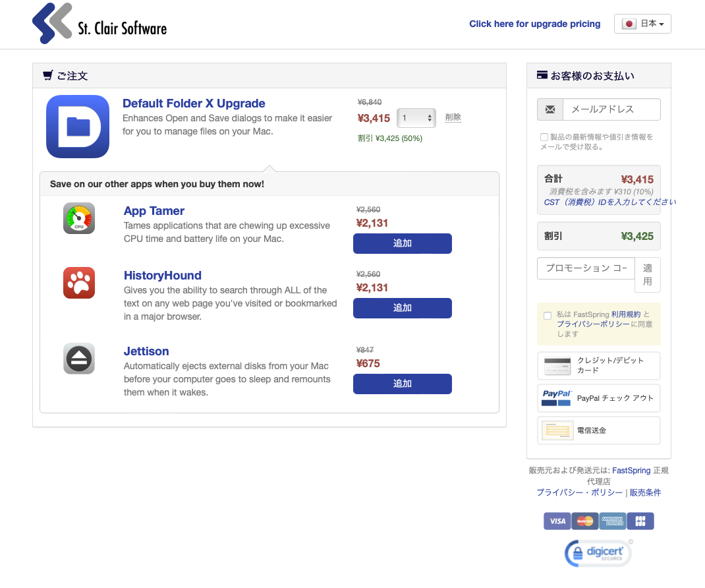Add HistoryHound to the order
The image size is (705, 588).
coord(403,308)
